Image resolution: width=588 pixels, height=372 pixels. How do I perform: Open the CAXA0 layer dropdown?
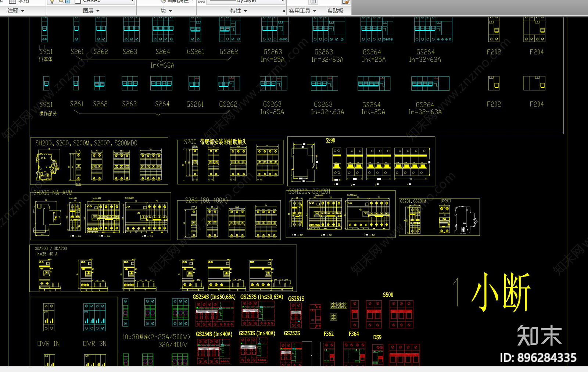[132, 1]
